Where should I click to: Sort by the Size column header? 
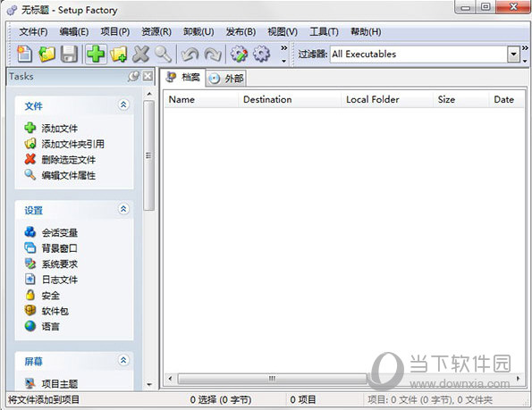click(x=461, y=99)
